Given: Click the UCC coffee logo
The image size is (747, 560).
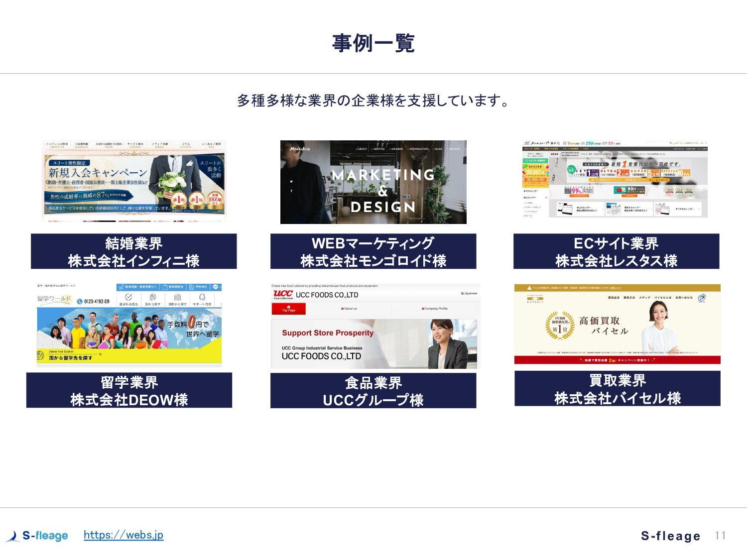Looking at the screenshot, I should (283, 294).
